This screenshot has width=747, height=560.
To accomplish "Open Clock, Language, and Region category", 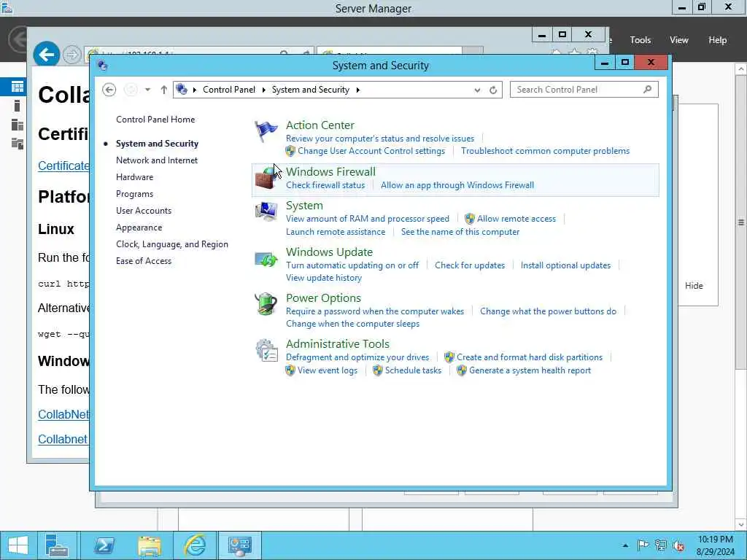I will (172, 244).
